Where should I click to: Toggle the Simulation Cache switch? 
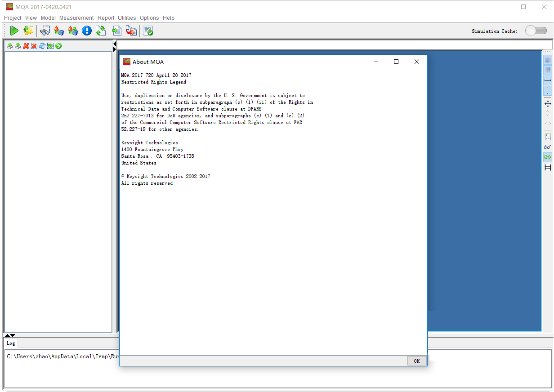click(536, 31)
